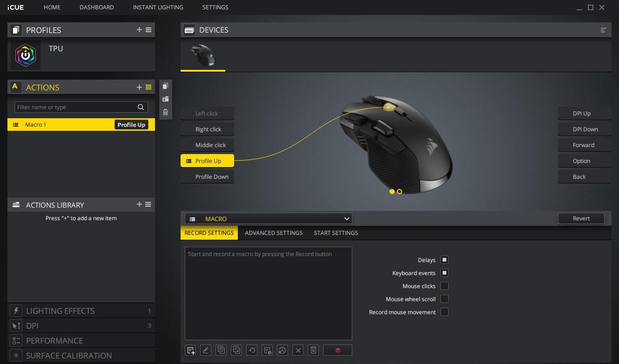Click the Profiles panel header icon
Viewport: 619px width, 364px height.
(16, 30)
